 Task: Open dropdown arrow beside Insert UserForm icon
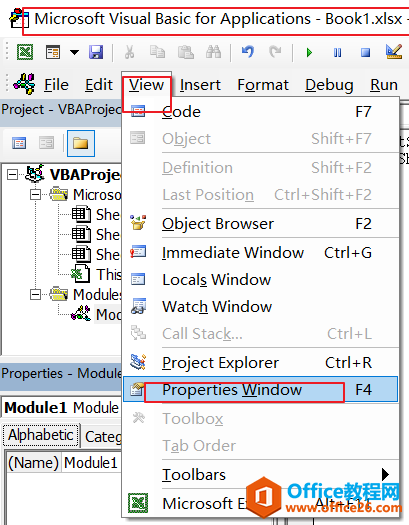[74, 52]
